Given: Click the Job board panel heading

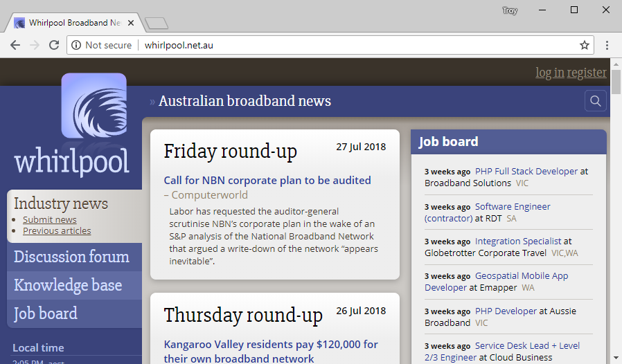Looking at the screenshot, I should [448, 142].
